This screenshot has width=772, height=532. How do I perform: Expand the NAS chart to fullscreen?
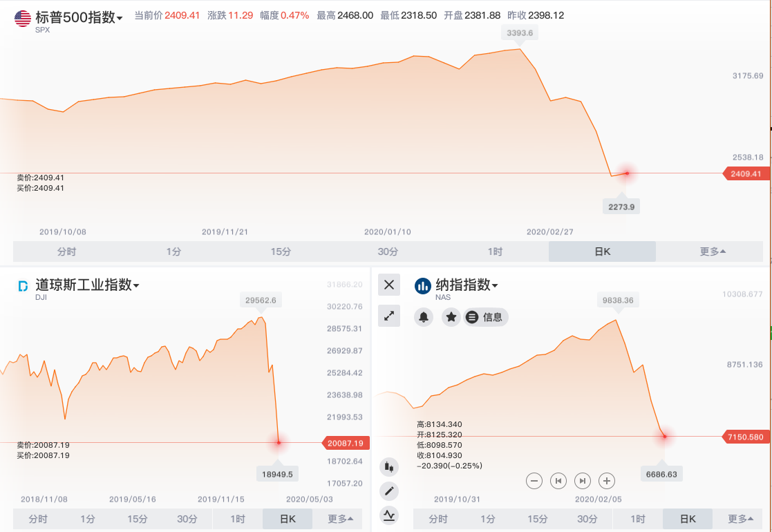click(x=389, y=316)
